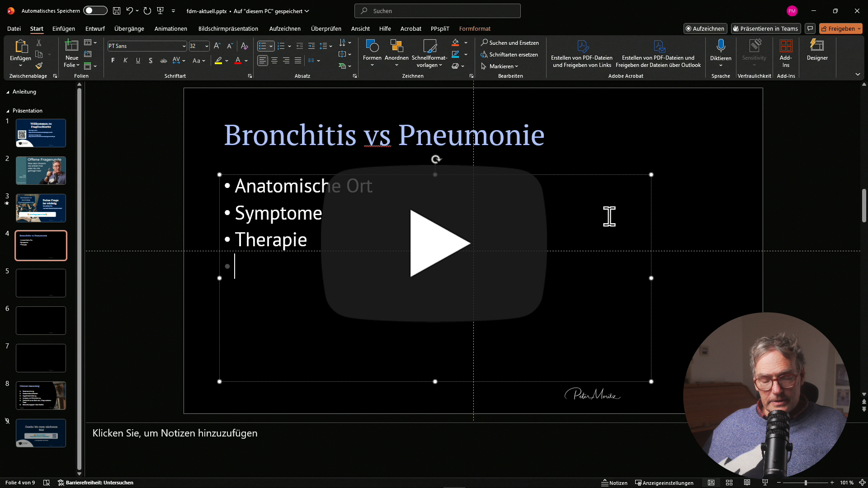Collapse the Präsentation section
The height and width of the screenshot is (488, 868).
[x=8, y=111]
